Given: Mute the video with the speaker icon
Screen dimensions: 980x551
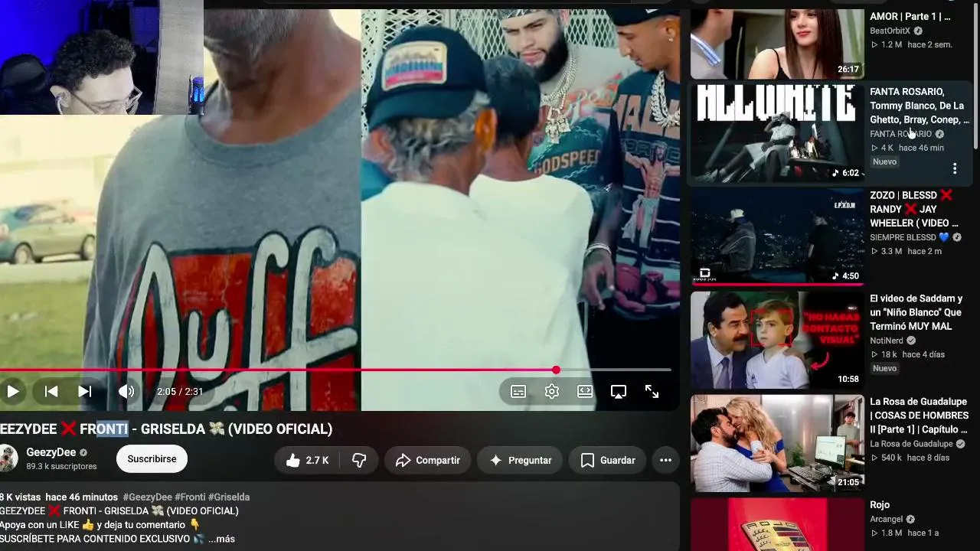Looking at the screenshot, I should 126,392.
